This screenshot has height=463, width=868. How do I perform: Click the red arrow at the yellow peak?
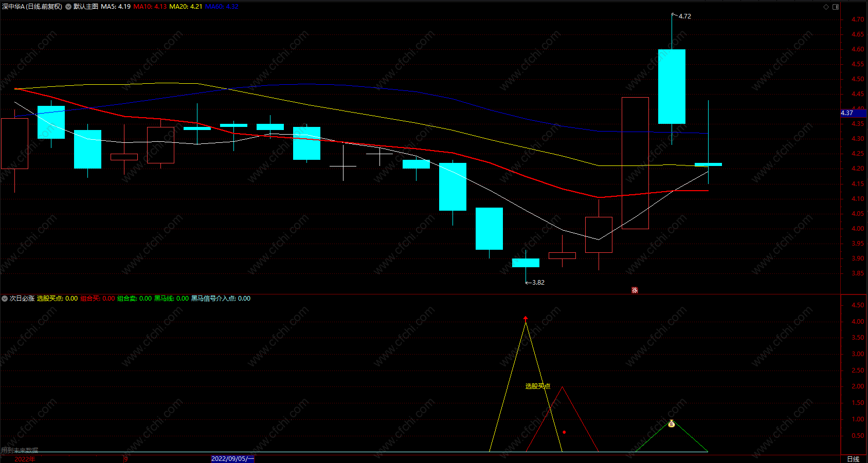point(525,319)
